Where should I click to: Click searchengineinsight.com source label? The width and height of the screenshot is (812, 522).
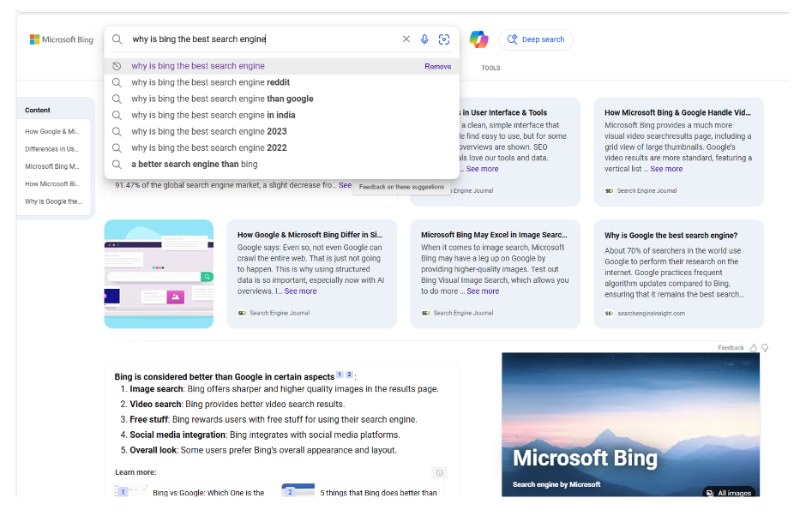(x=651, y=314)
